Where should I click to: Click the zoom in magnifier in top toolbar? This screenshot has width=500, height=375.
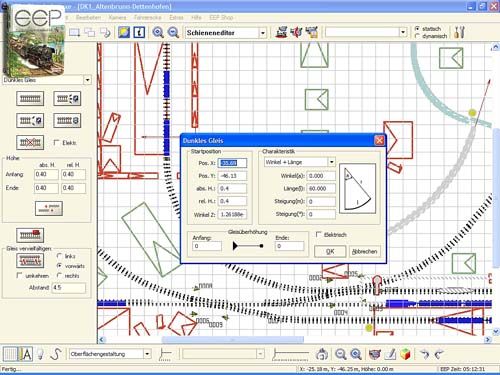158,32
